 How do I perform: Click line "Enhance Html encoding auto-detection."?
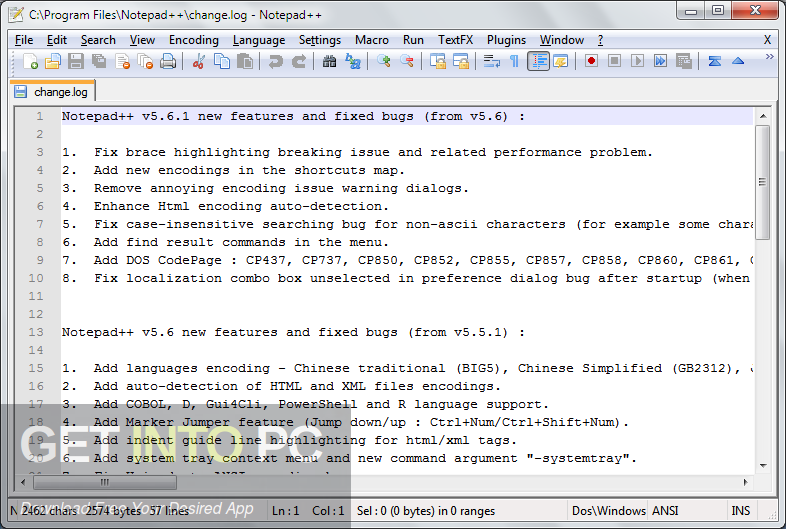pyautogui.click(x=241, y=206)
